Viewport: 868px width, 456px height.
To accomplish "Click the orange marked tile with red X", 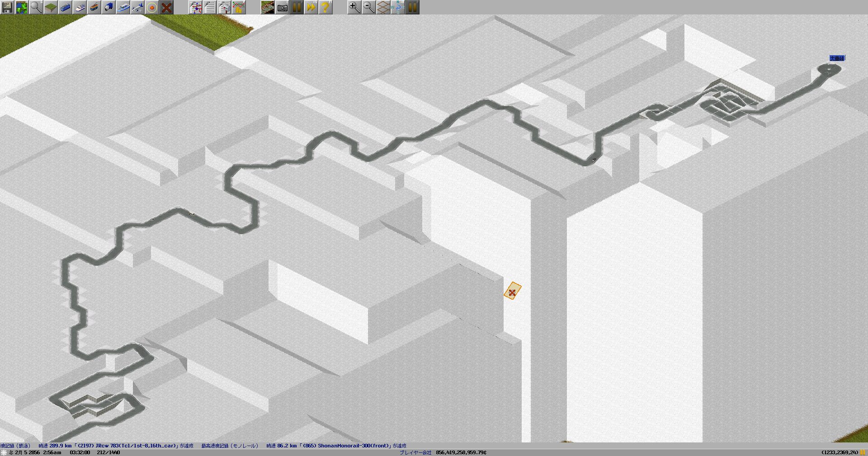I will tap(512, 291).
